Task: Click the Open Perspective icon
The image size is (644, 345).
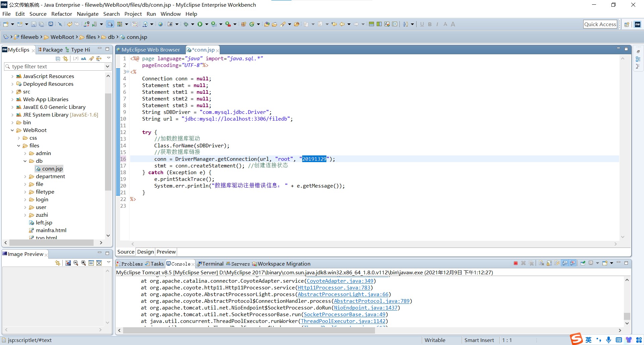Action: tap(627, 24)
